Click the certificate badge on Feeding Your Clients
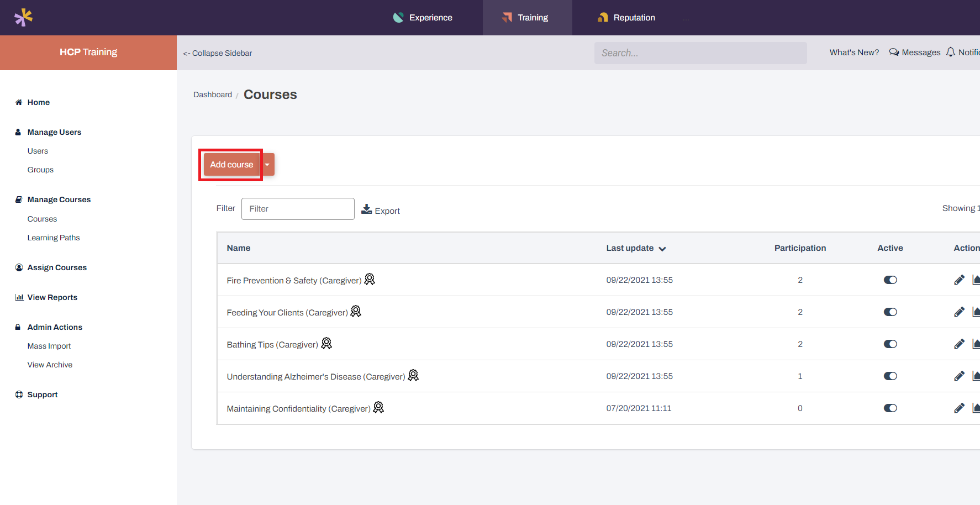 (356, 311)
